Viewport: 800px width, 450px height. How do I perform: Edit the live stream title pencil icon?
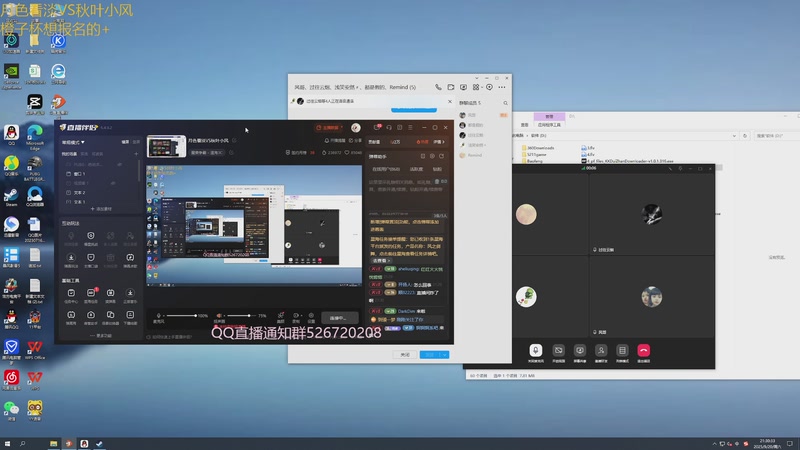pyautogui.click(x=234, y=140)
